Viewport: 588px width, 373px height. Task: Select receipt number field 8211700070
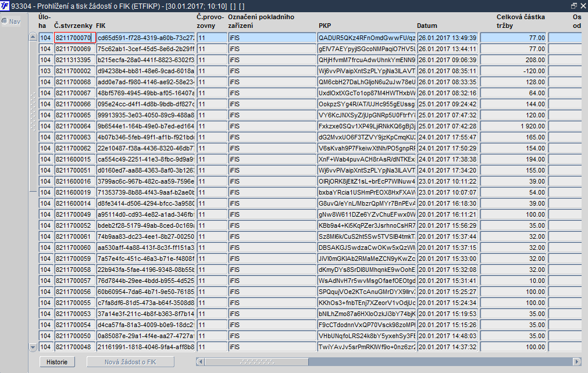(x=75, y=38)
